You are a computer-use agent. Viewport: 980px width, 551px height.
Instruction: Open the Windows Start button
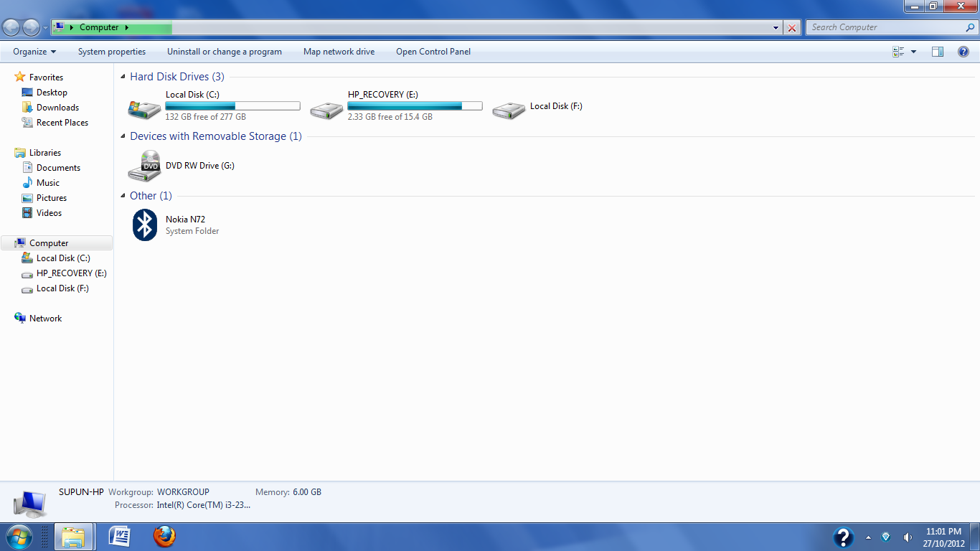(18, 537)
